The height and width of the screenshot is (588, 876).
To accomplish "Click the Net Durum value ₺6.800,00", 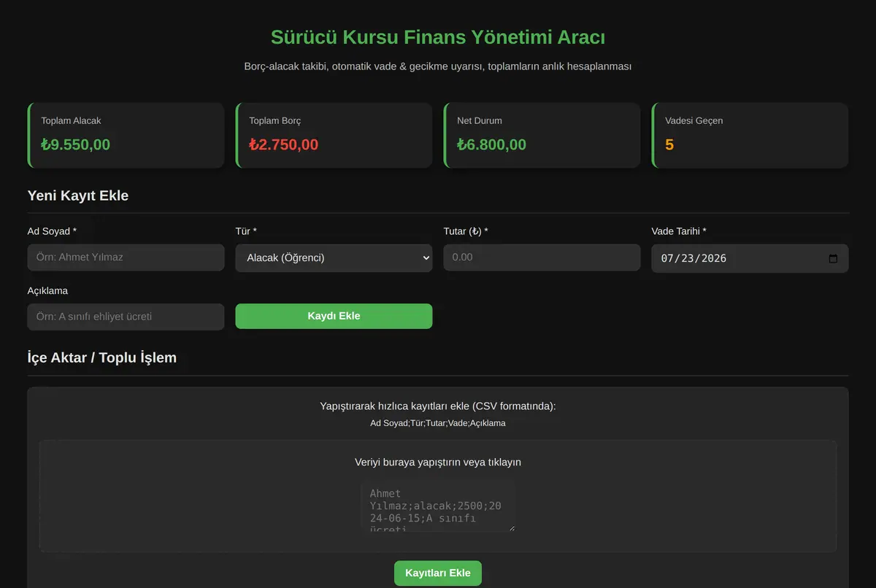I will (x=492, y=144).
